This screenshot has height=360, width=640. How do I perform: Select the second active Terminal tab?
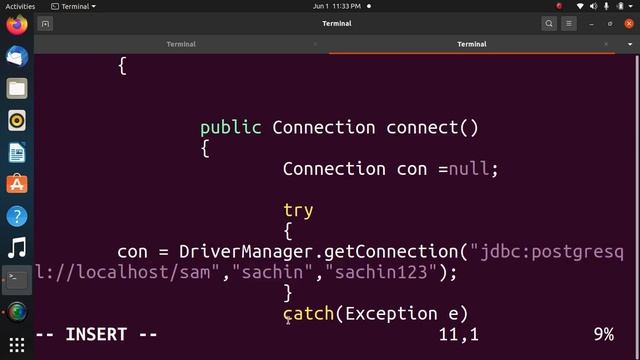[472, 44]
